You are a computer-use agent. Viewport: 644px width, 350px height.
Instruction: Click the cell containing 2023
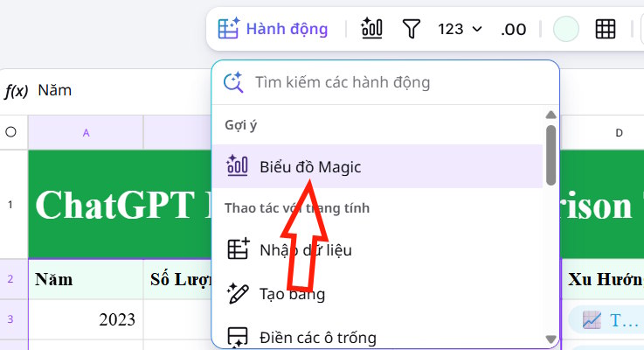[86, 319]
